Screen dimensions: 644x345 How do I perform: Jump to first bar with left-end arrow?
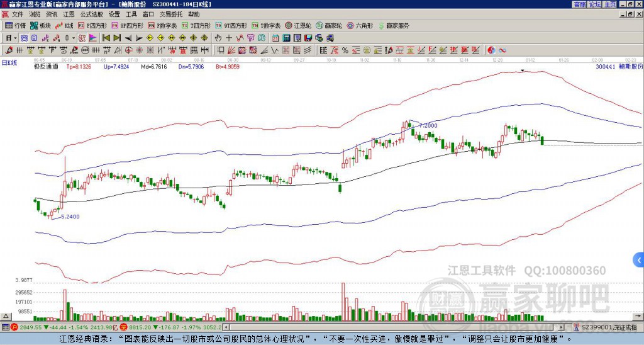pyautogui.click(x=106, y=38)
